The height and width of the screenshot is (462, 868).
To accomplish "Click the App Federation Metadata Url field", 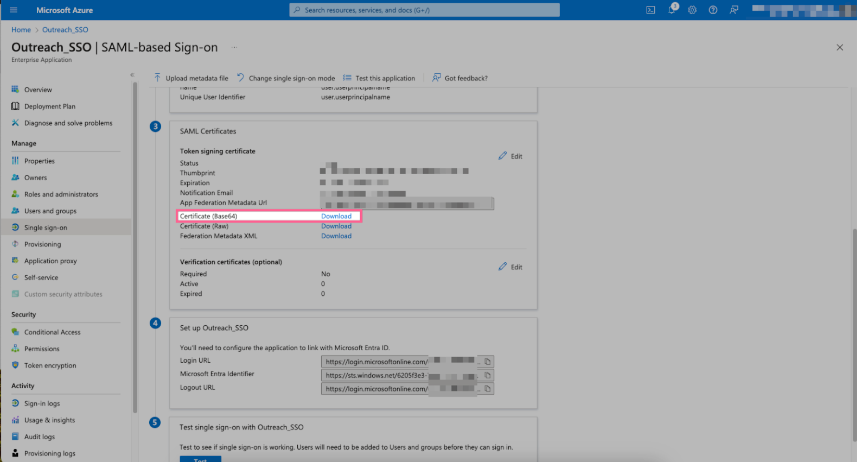I will coord(407,204).
